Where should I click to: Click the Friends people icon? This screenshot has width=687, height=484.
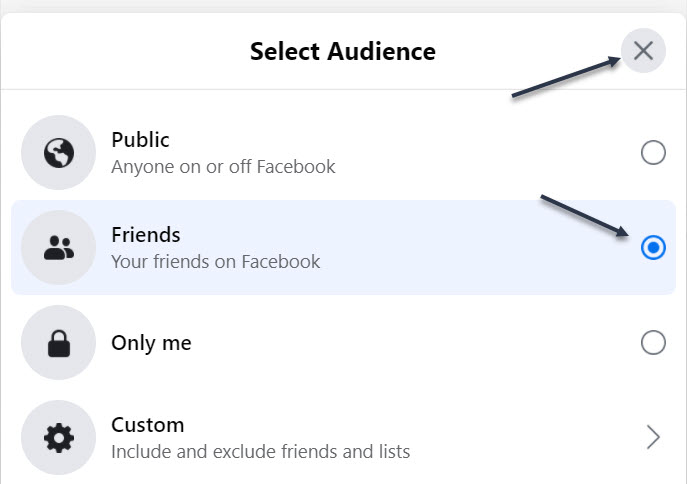tap(59, 248)
